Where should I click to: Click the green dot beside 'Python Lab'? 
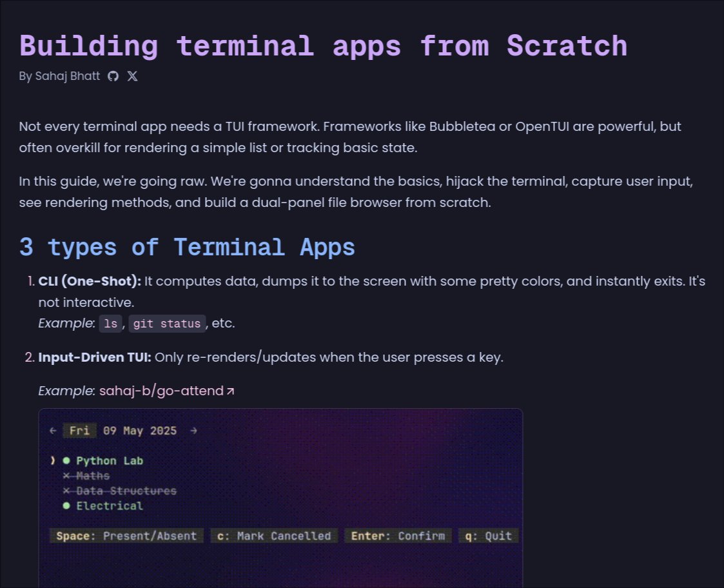tap(66, 461)
